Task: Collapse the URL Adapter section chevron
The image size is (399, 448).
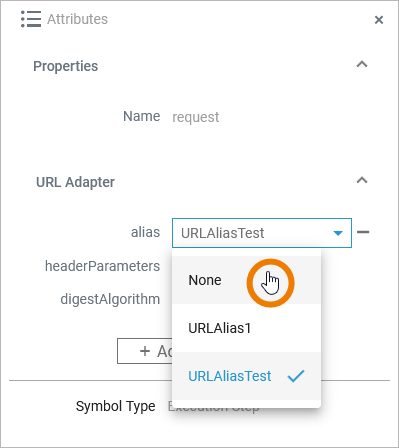Action: [362, 180]
